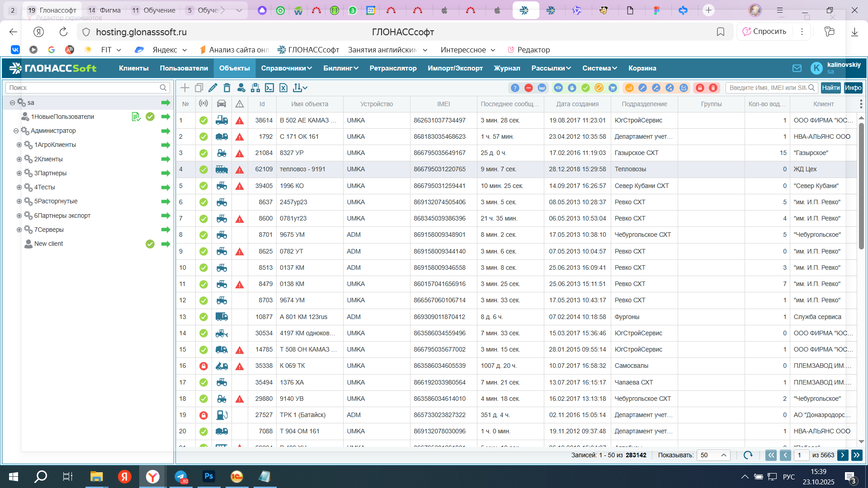
Task: Click the edit object pencil icon
Action: tap(213, 88)
